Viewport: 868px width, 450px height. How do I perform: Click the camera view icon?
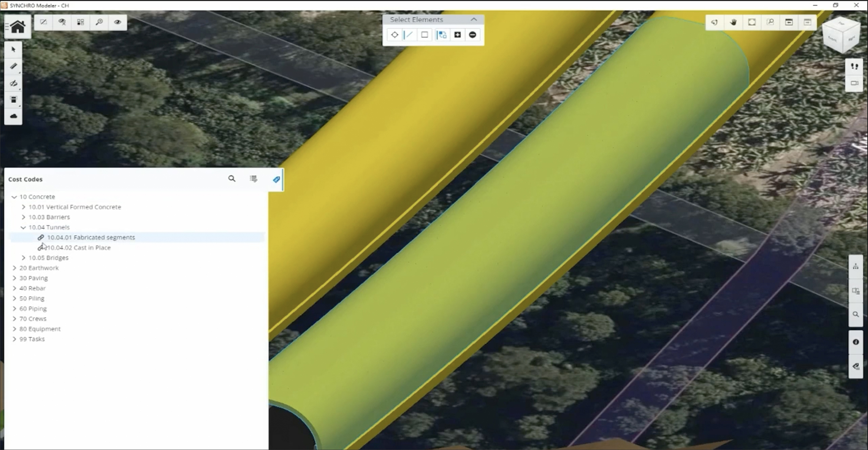click(855, 83)
